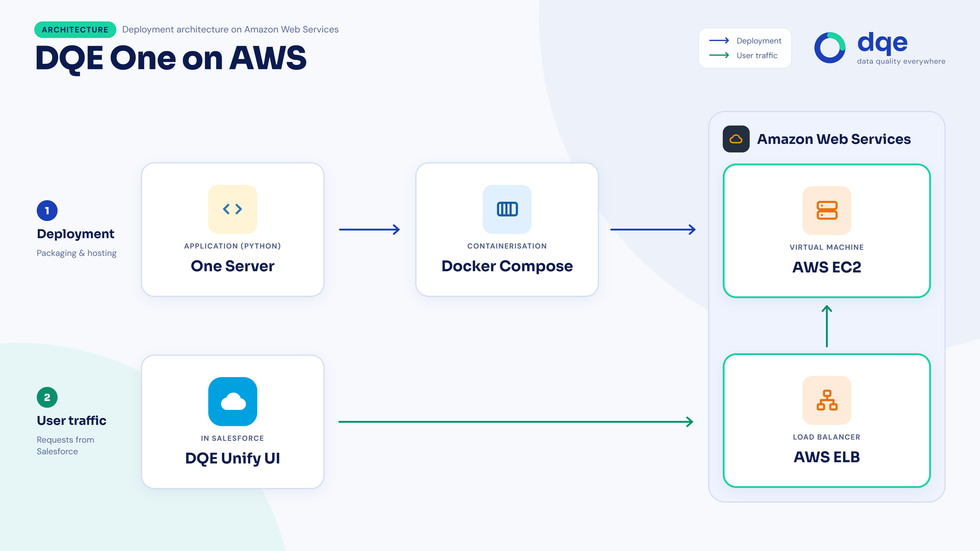Click the "AWS ELB" card title

[827, 457]
